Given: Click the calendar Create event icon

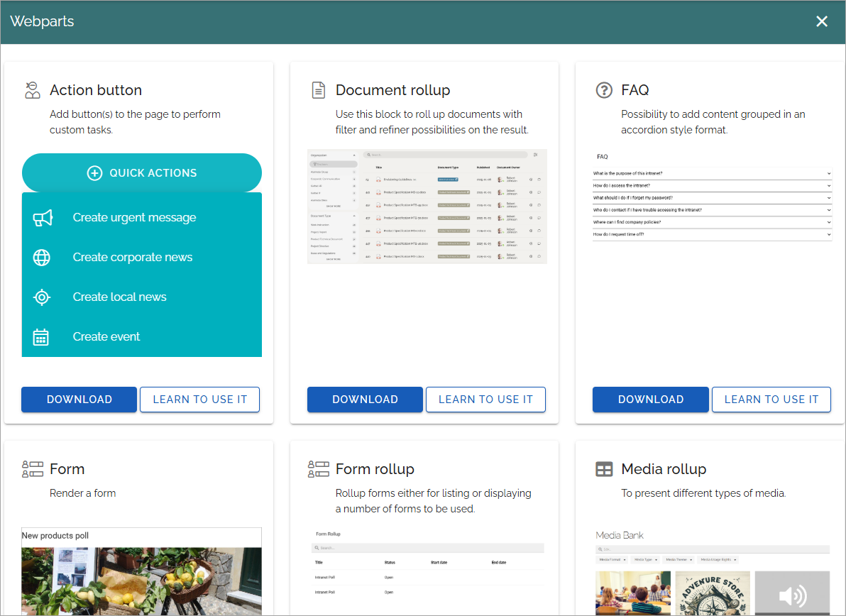Looking at the screenshot, I should [41, 337].
